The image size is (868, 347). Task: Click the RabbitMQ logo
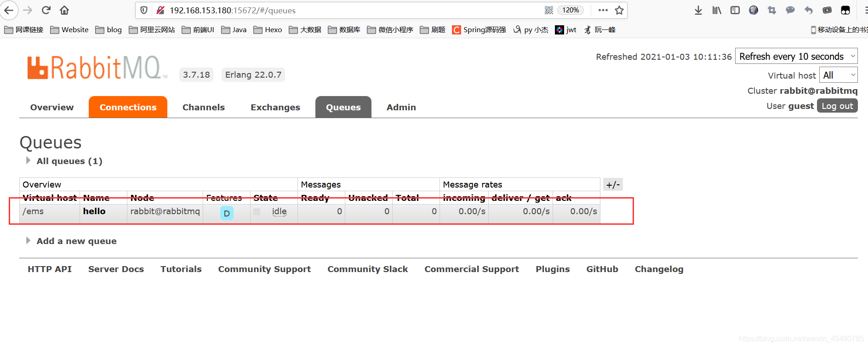(97, 68)
